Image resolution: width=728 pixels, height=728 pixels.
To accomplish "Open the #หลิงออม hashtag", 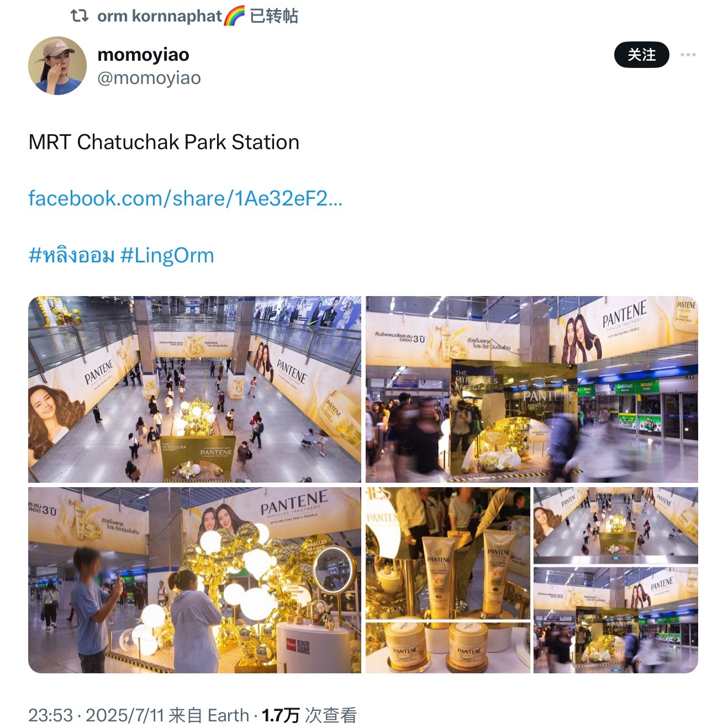I will point(71,255).
